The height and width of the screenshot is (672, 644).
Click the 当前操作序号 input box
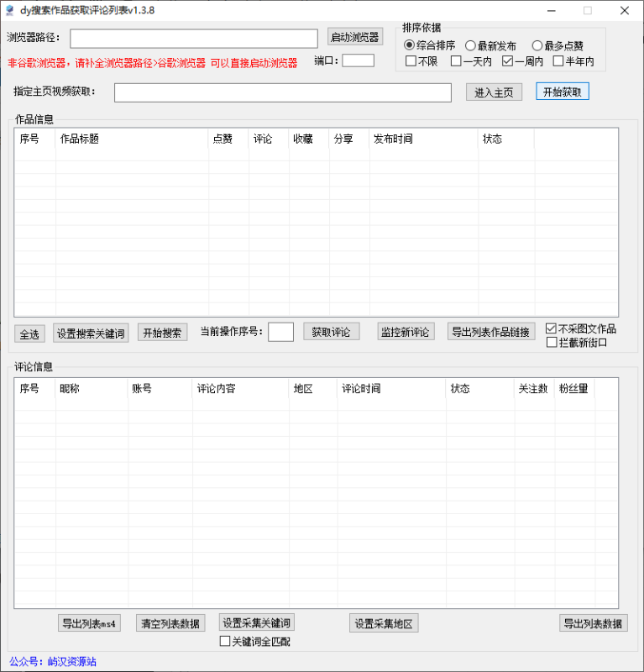[x=280, y=332]
